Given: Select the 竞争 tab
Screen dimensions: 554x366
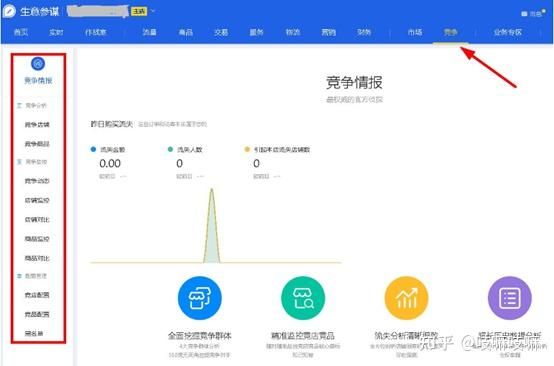Looking at the screenshot, I should [450, 32].
